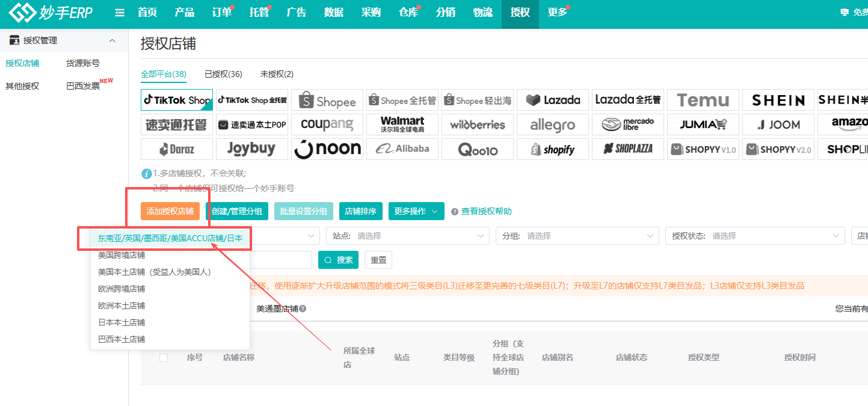This screenshot has width=868, height=406.
Task: Click the 添加授权店铺 button
Action: pyautogui.click(x=170, y=211)
